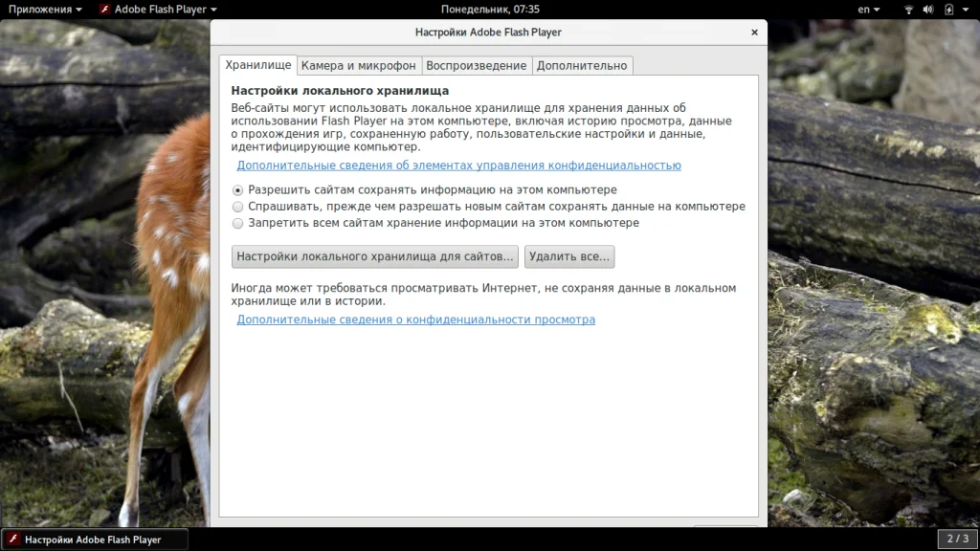Open the en keyboard layout dropdown
980x551 pixels.
868,10
